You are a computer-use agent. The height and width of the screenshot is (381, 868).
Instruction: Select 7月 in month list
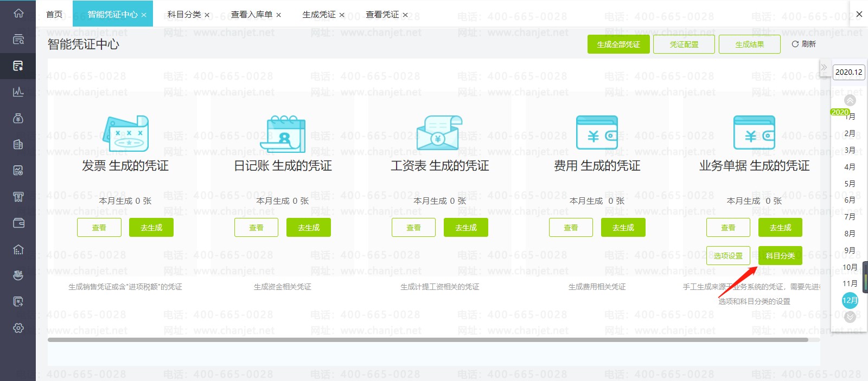pyautogui.click(x=850, y=217)
